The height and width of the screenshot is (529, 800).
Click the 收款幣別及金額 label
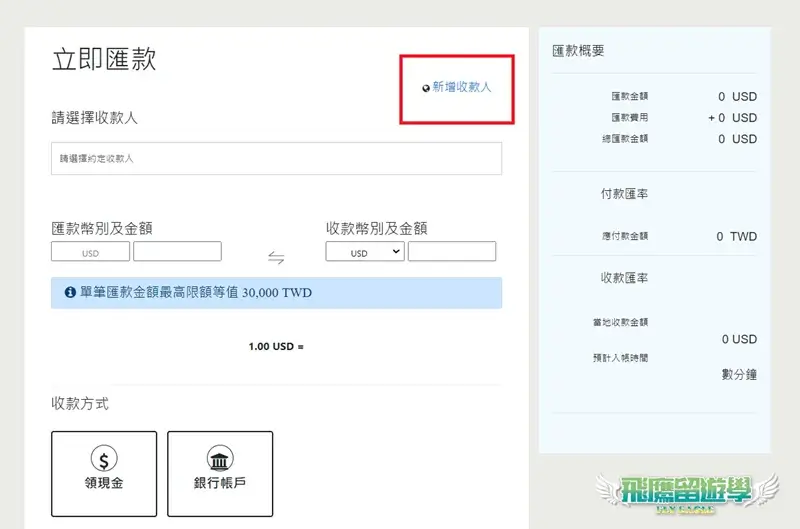(377, 229)
